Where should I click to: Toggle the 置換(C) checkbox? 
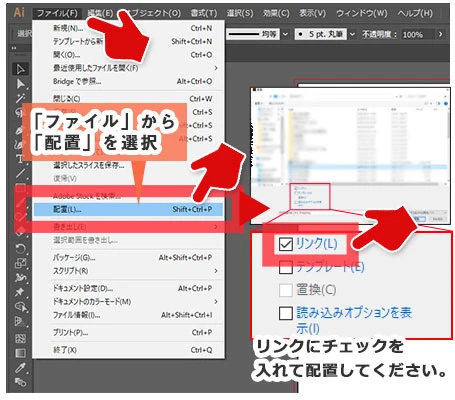(x=286, y=290)
